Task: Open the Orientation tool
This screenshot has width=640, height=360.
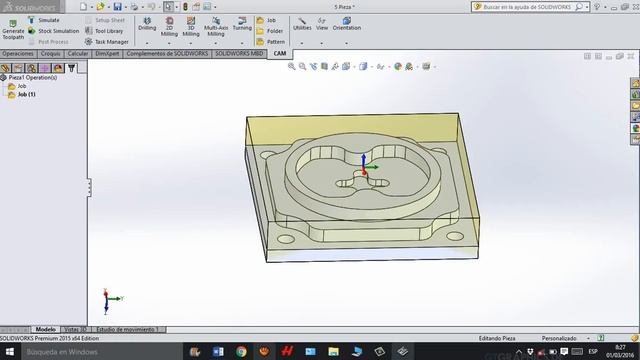Action: pos(347,24)
